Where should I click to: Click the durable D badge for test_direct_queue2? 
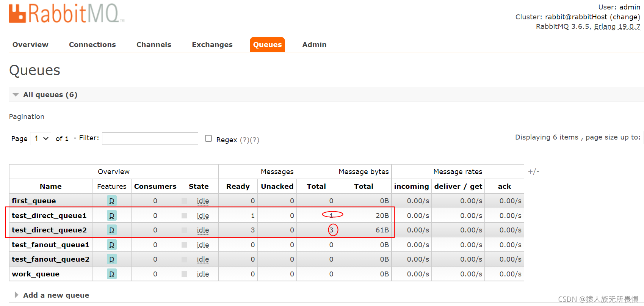point(112,230)
